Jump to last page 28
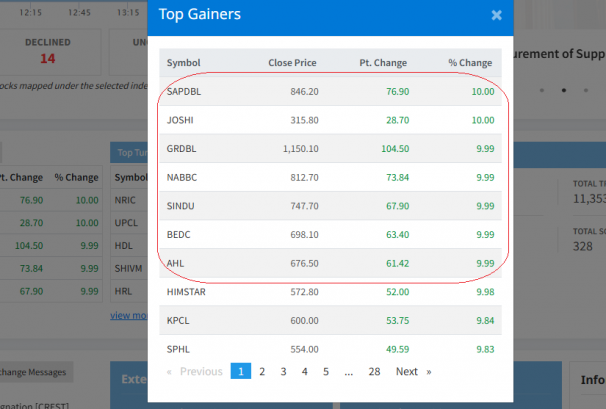This screenshot has width=606, height=409. (374, 371)
